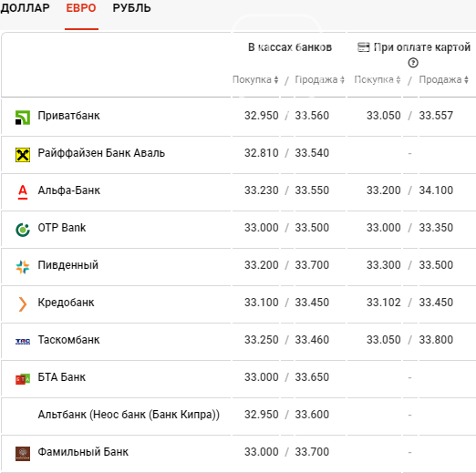
Task: Click the BTA Bank logo icon
Action: [x=23, y=379]
